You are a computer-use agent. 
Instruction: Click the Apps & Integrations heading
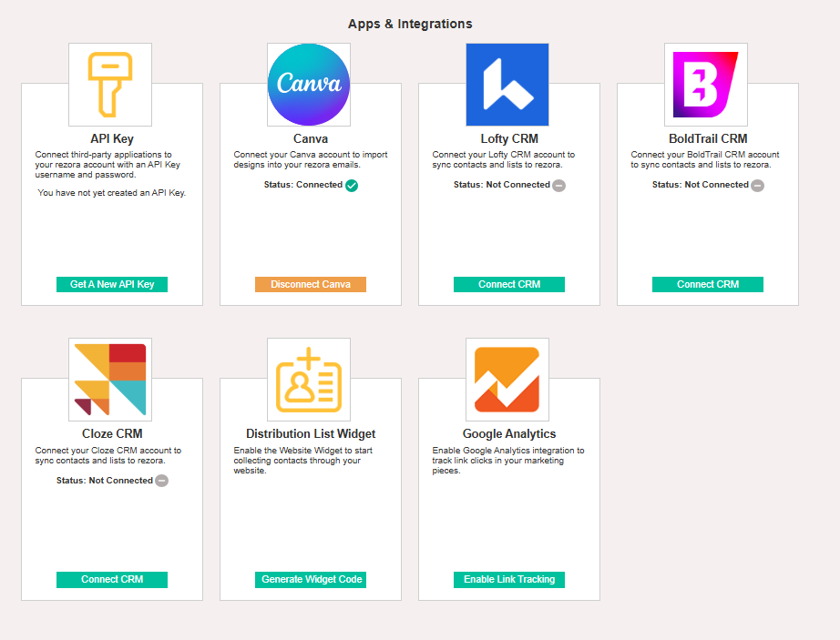(x=410, y=24)
